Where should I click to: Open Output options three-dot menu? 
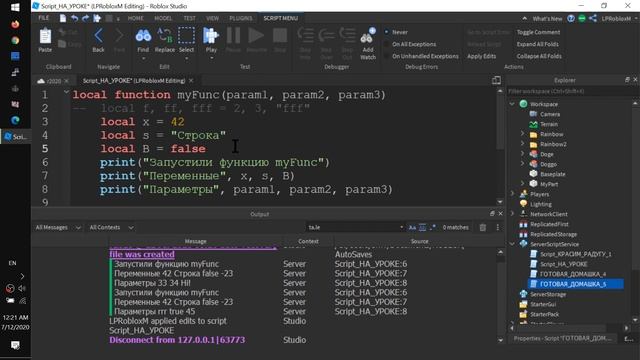coord(498,227)
